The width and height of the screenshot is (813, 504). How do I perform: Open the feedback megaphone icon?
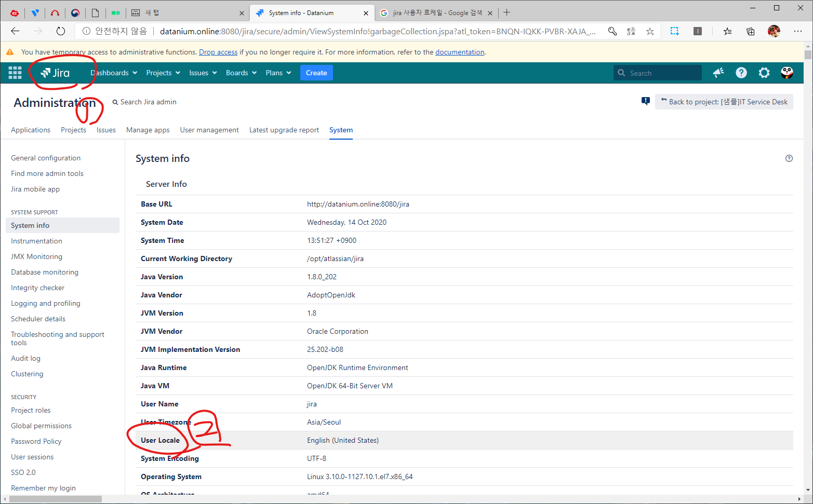718,73
